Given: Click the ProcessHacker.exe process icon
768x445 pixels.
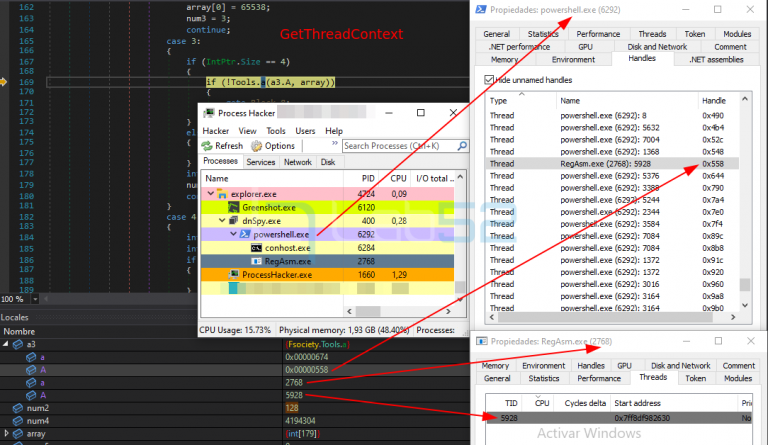Looking at the screenshot, I should pos(234,274).
